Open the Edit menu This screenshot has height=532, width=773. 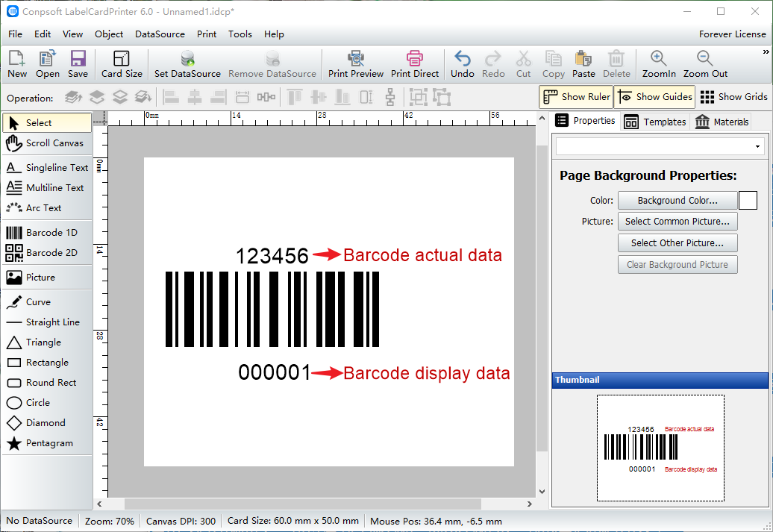point(43,34)
